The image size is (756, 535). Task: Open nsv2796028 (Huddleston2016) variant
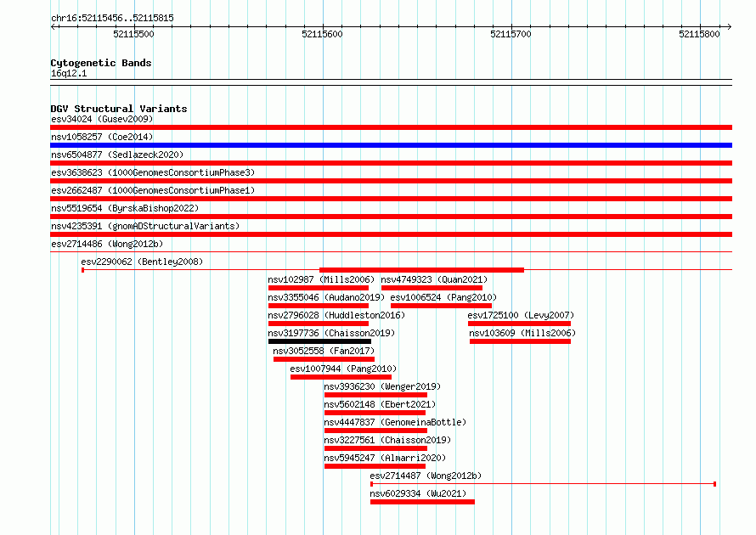click(x=336, y=315)
